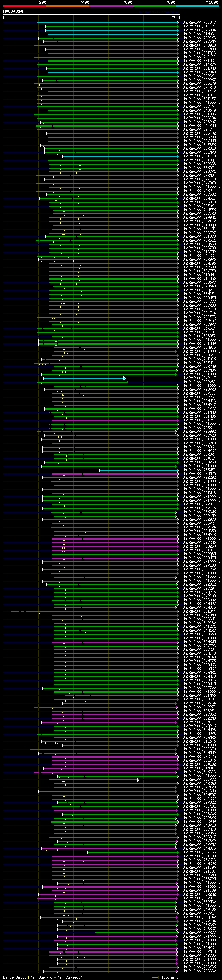This screenshot has height=980, width=222.
Task: Open hit UniRef100_B3NG58
Action: (199, 531)
